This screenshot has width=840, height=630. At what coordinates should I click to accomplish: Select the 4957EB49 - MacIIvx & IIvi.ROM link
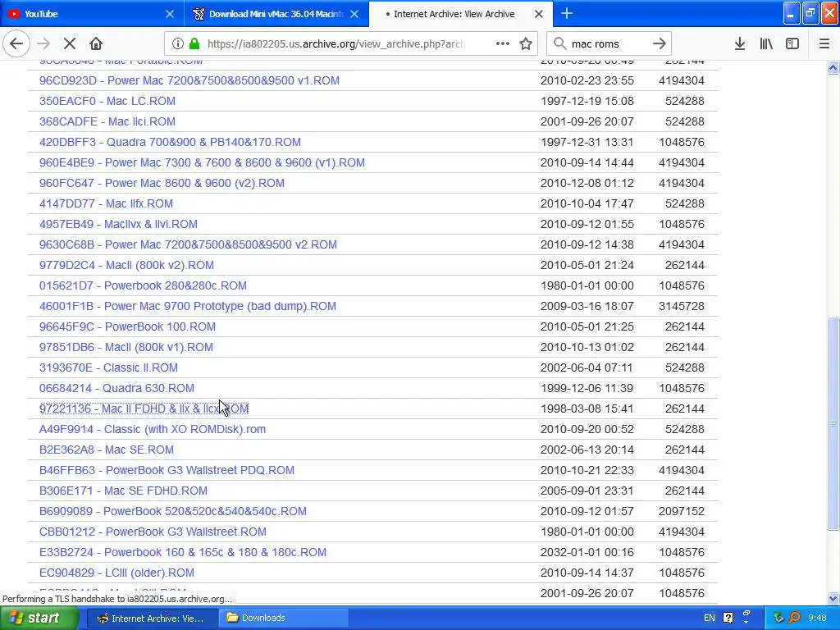[x=118, y=224]
